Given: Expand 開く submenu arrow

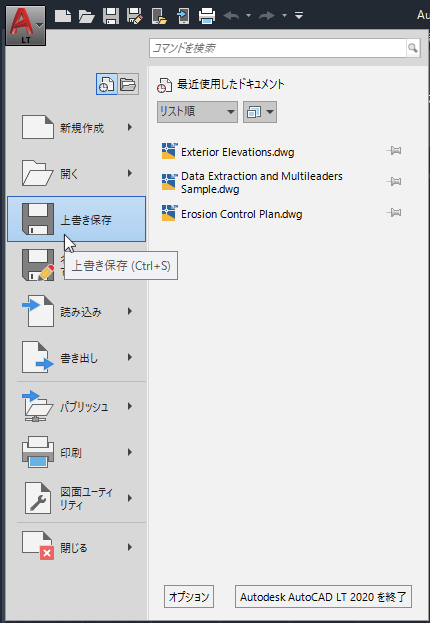Looking at the screenshot, I should click(130, 173).
